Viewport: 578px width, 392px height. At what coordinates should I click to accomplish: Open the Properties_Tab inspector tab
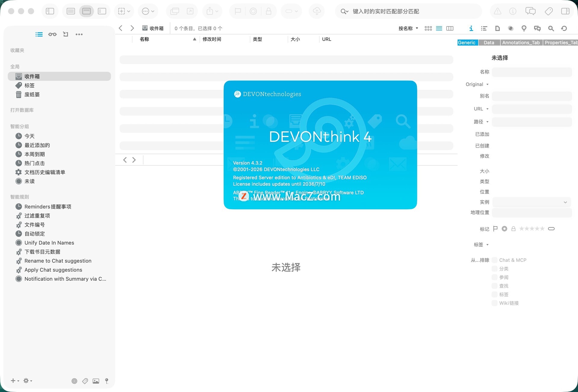click(561, 43)
